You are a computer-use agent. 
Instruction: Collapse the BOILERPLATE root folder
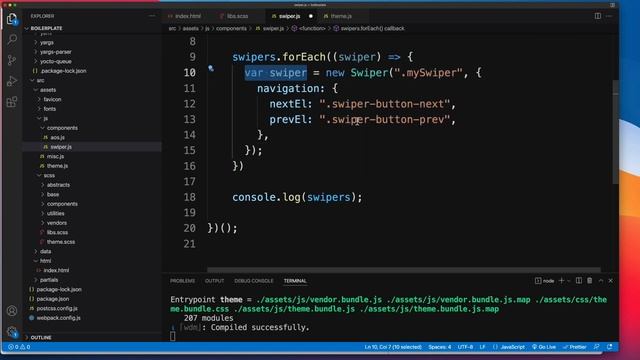pos(46,28)
